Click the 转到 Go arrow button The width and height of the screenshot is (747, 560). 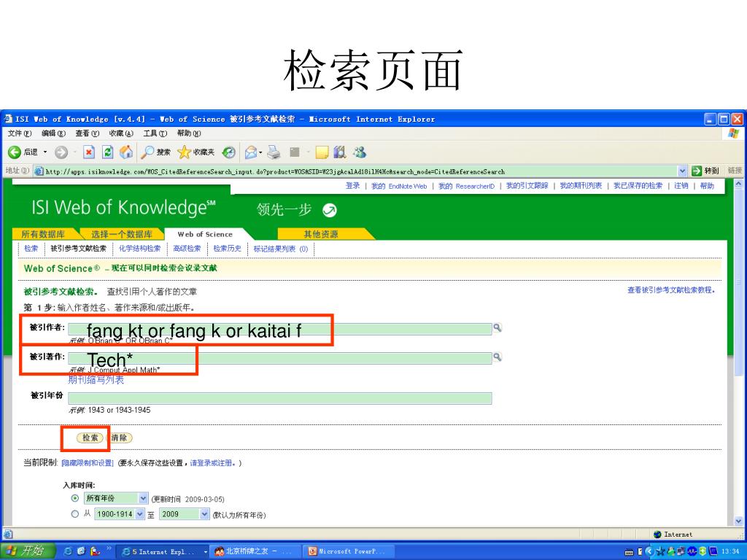point(705,171)
